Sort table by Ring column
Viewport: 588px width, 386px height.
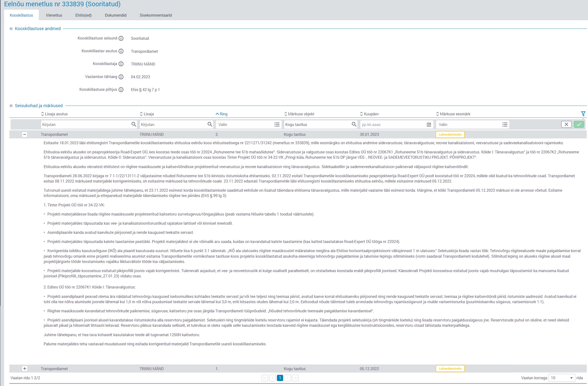tap(222, 114)
